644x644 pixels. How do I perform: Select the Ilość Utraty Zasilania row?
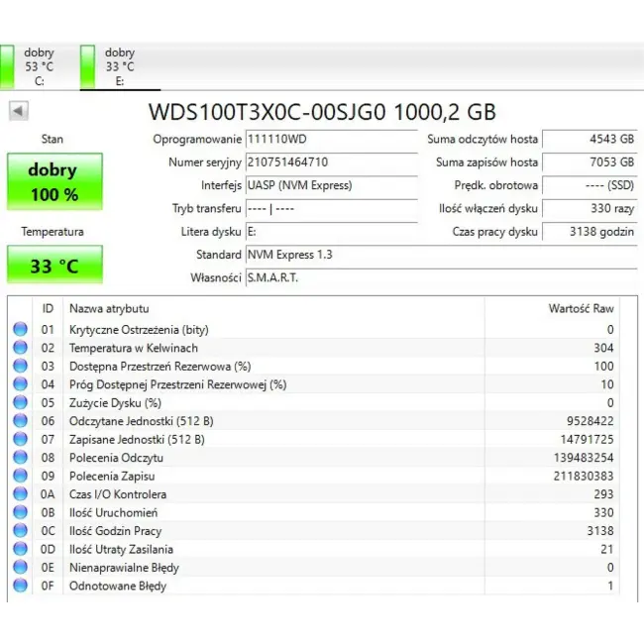tap(314, 549)
